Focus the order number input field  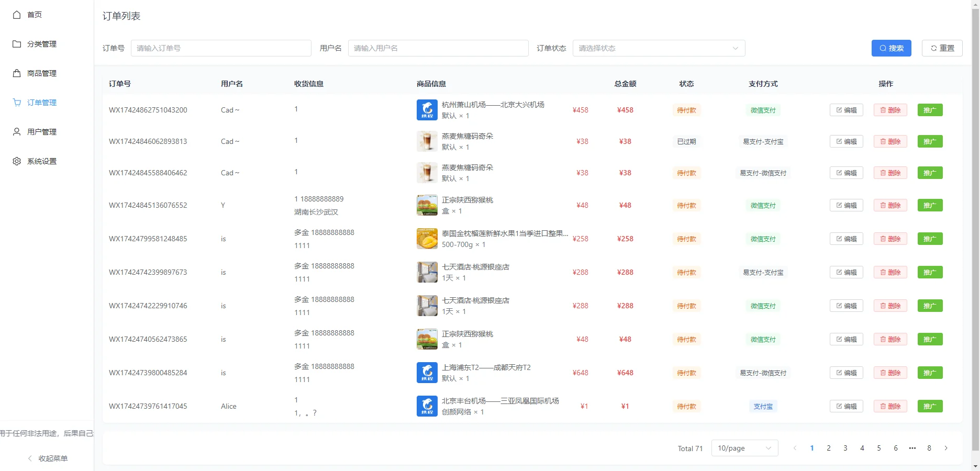pos(221,48)
